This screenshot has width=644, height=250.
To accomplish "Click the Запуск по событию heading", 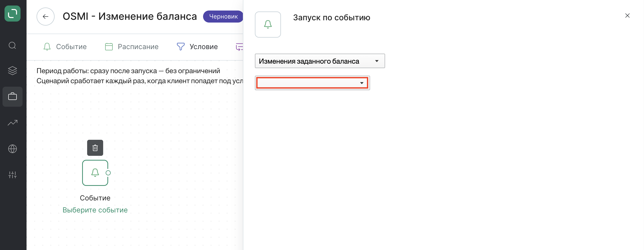I will point(332,18).
